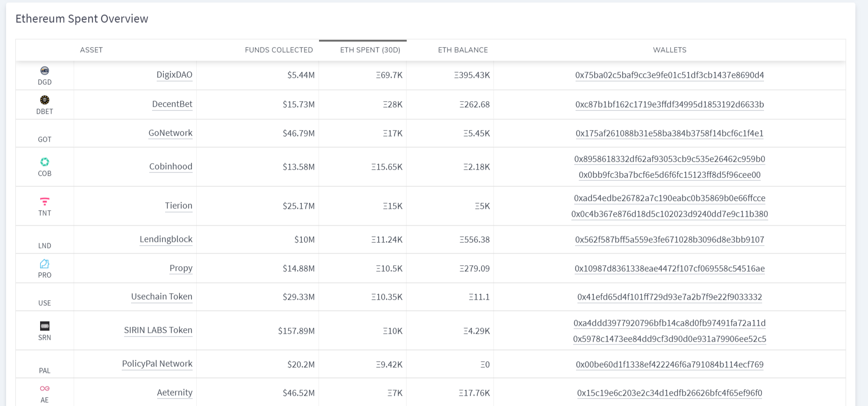Open Cobinhood second wallet 0x0bb9fc3...
This screenshot has height=406, width=868.
click(669, 175)
